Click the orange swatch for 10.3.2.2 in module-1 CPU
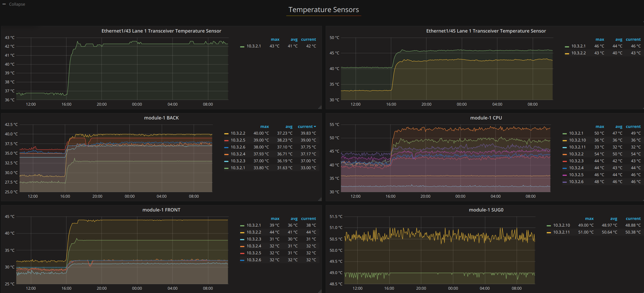The image size is (644, 293). tap(565, 155)
